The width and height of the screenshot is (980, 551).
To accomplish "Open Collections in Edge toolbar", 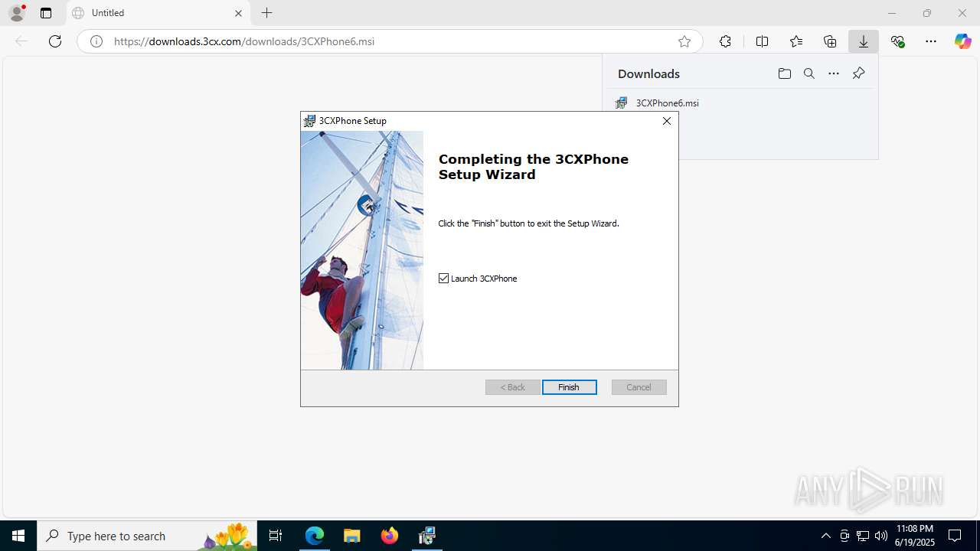I will tap(830, 41).
